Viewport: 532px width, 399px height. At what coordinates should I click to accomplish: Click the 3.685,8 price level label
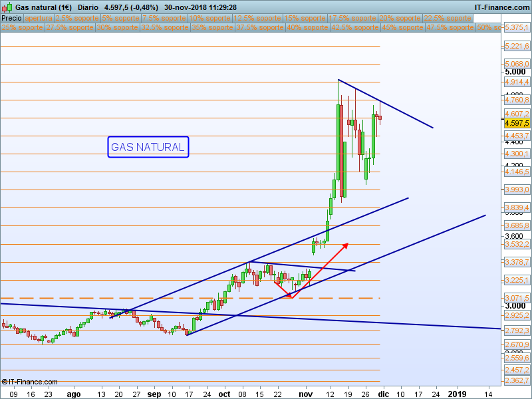pyautogui.click(x=517, y=225)
